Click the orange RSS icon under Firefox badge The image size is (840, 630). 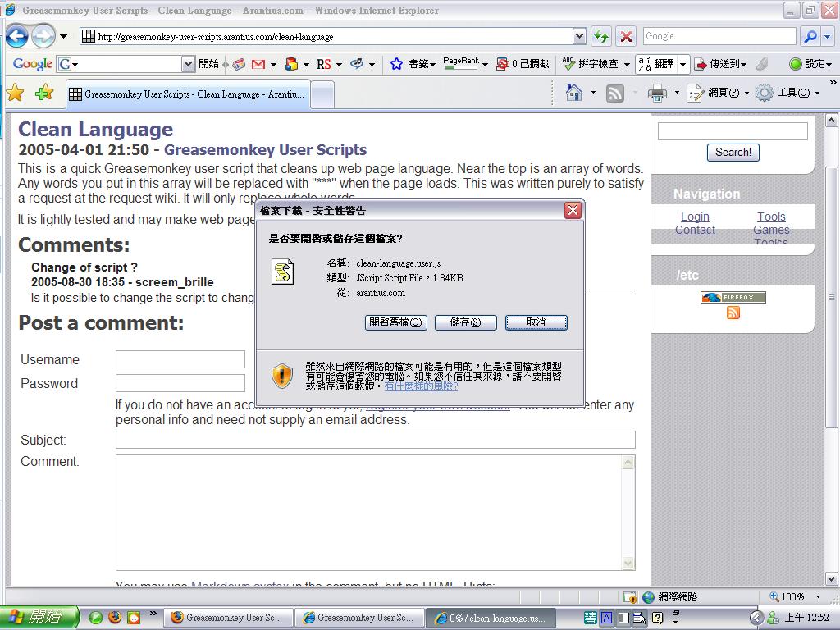click(x=733, y=313)
